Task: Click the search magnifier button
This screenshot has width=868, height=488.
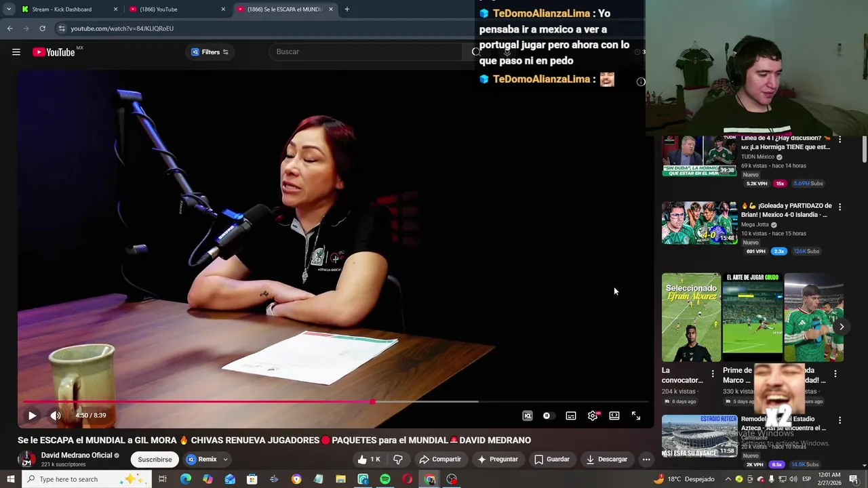Action: tap(475, 52)
